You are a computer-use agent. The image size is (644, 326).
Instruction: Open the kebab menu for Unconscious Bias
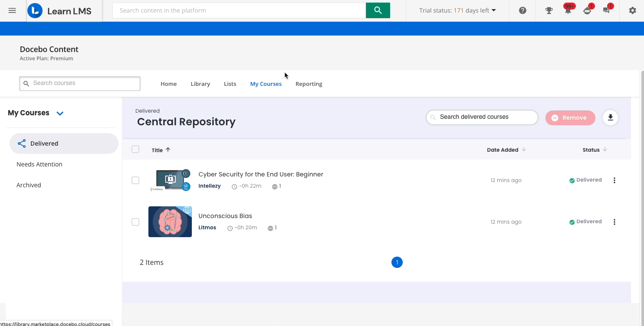[x=614, y=222]
